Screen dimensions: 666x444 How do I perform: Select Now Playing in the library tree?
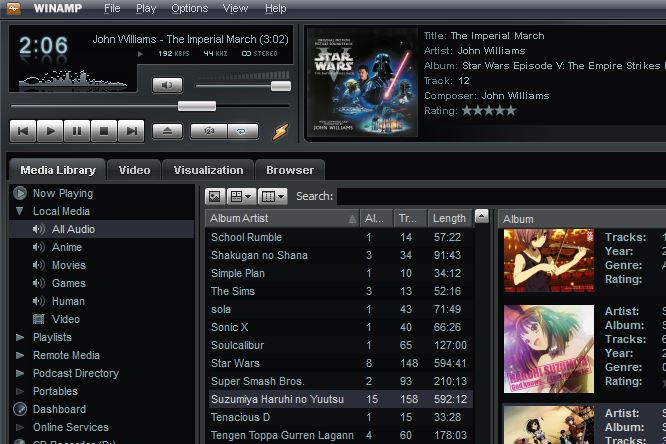pos(63,193)
